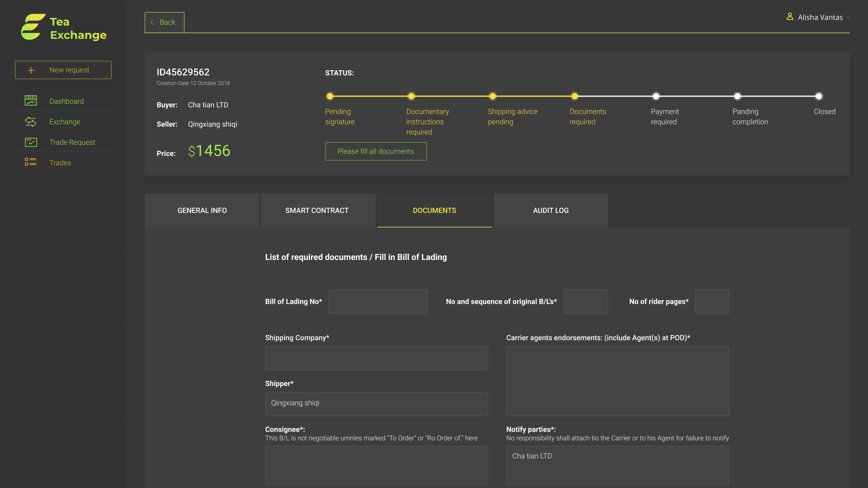Click the No of rider pages field
The width and height of the screenshot is (868, 488).
click(x=712, y=301)
